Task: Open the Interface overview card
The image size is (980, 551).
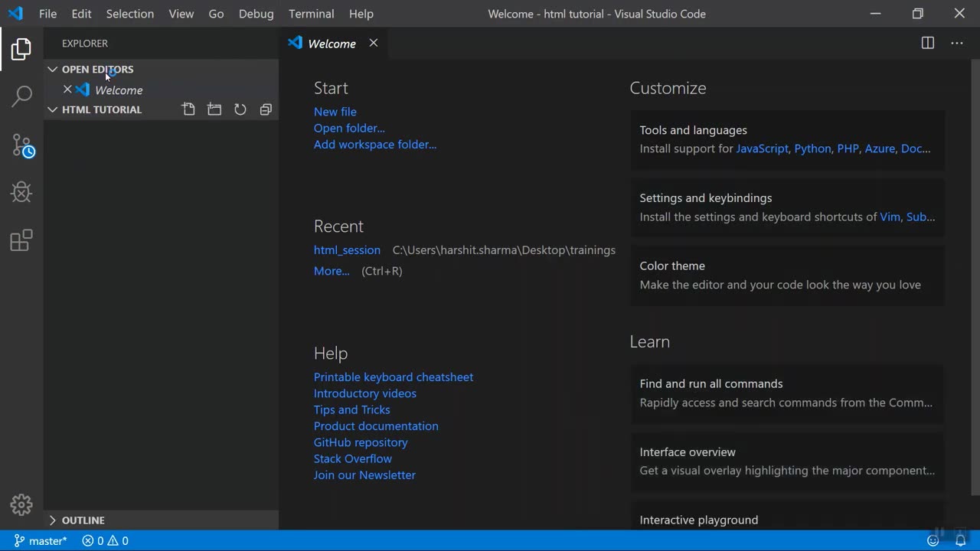Action: 787,461
